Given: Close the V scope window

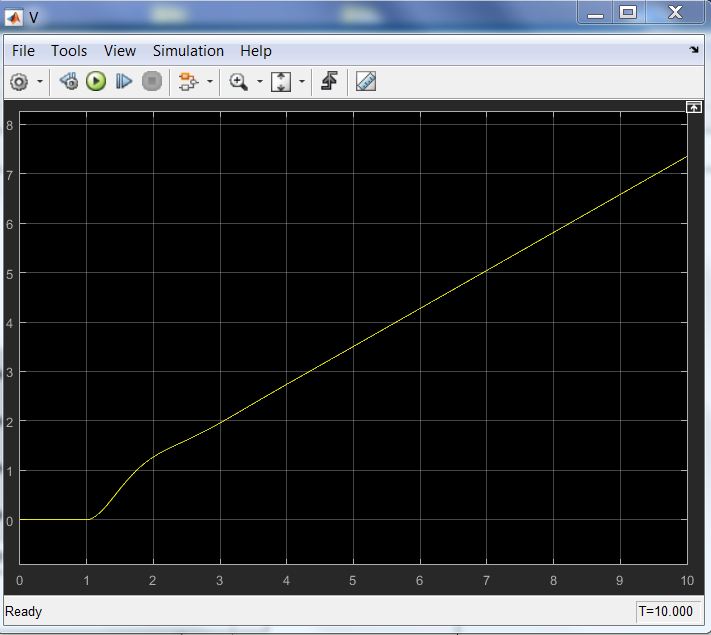Looking at the screenshot, I should (x=675, y=12).
